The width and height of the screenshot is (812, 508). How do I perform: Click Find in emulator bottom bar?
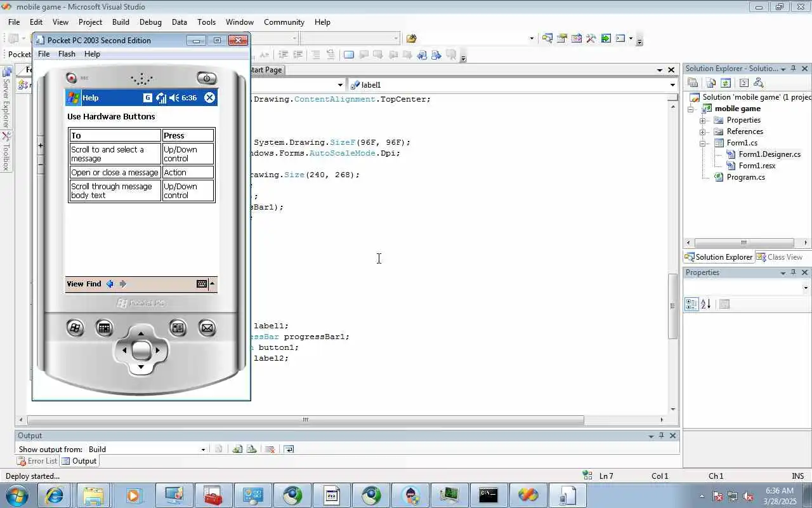pos(94,284)
